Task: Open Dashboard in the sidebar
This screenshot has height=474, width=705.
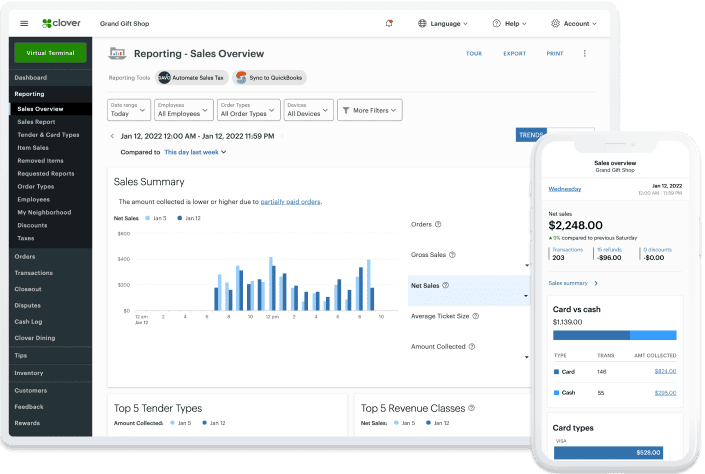Action: pos(50,77)
